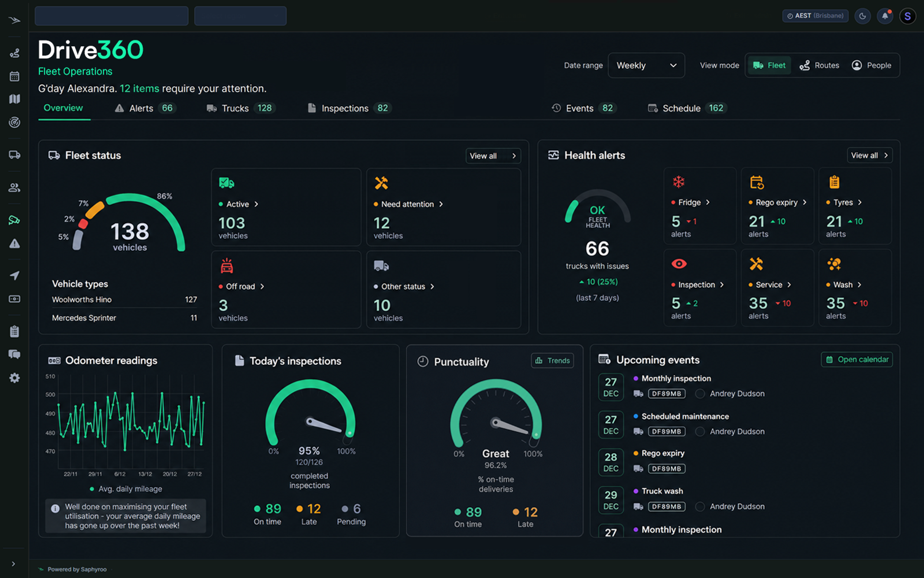This screenshot has width=924, height=578.
Task: Open the user avatar S
Action: pyautogui.click(x=908, y=16)
